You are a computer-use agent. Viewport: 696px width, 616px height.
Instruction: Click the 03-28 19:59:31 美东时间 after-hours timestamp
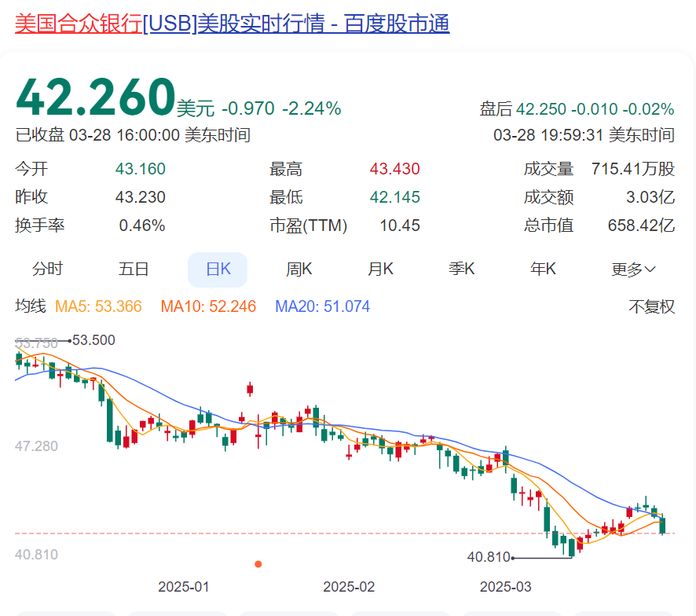pyautogui.click(x=584, y=134)
